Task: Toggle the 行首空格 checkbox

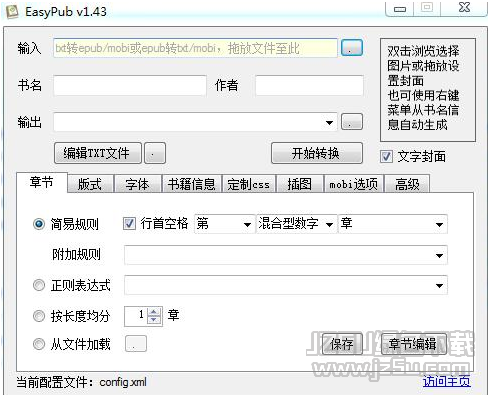Action: [x=129, y=223]
